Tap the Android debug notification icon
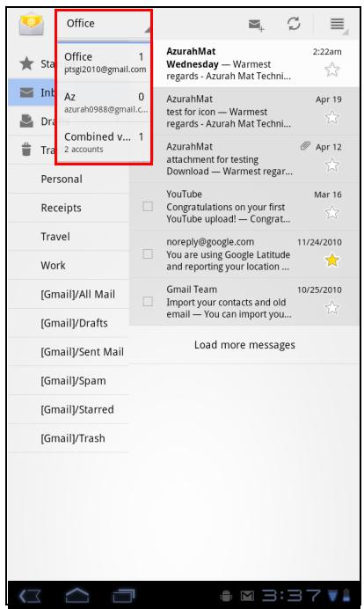 [226, 596]
